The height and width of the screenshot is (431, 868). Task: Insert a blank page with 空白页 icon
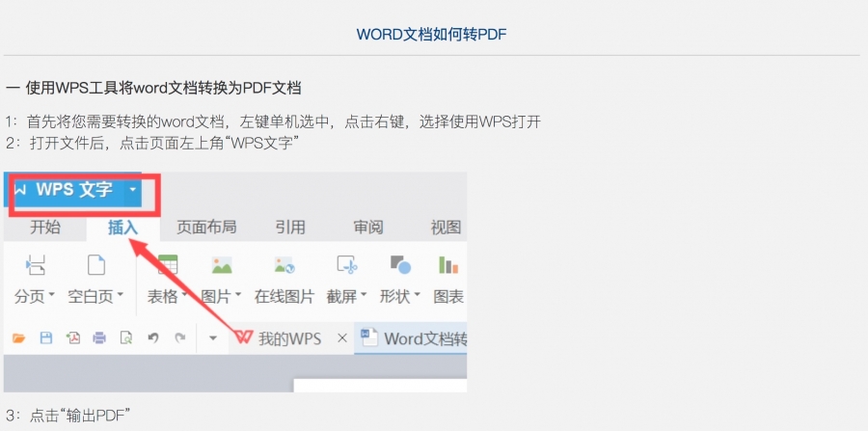click(x=96, y=265)
